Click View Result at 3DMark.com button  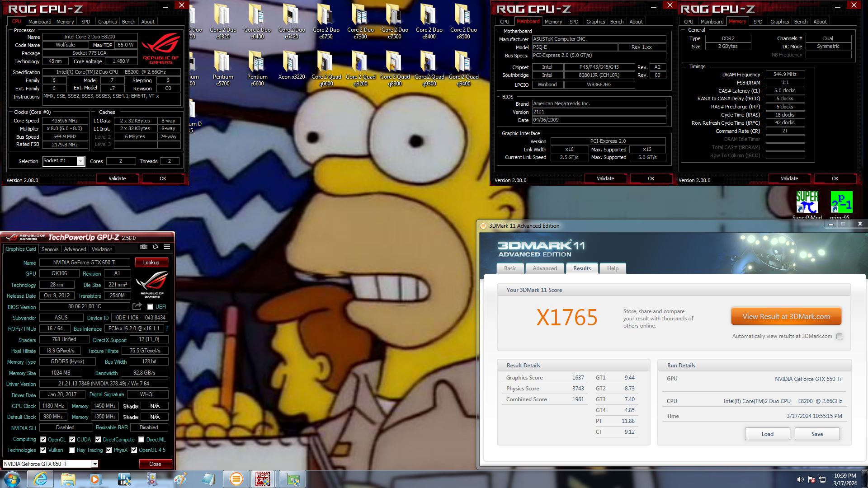coord(786,317)
